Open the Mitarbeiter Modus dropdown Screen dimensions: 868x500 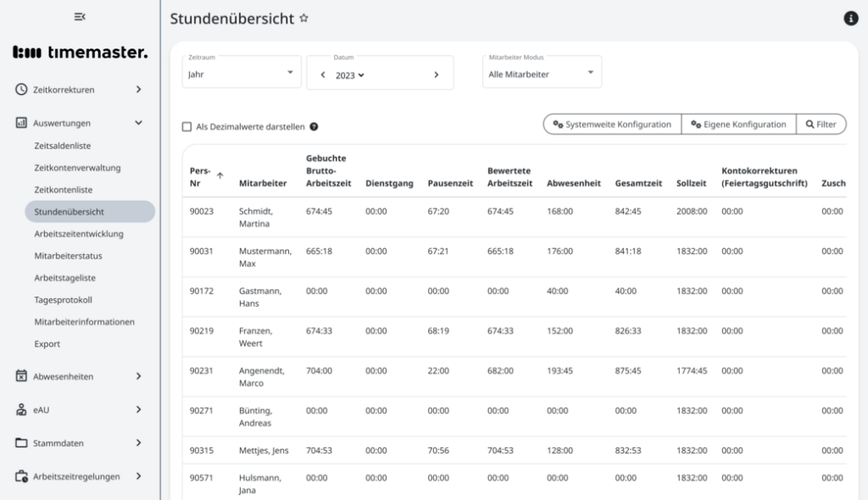coord(542,72)
